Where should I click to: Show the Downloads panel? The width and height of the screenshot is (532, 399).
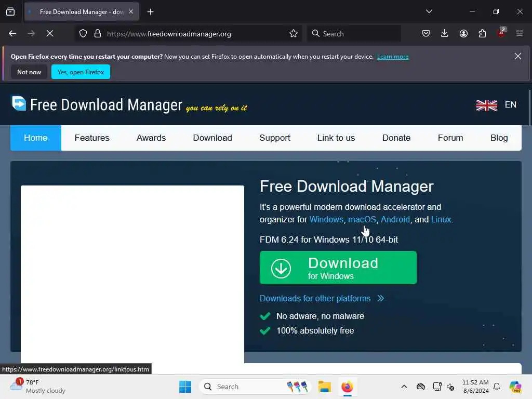tap(445, 34)
